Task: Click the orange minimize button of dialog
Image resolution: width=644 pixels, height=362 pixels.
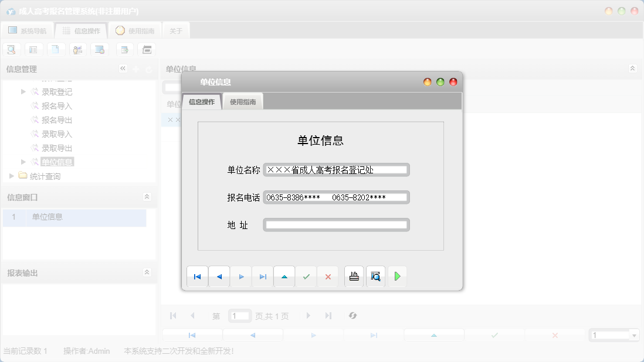Action: coord(427,82)
